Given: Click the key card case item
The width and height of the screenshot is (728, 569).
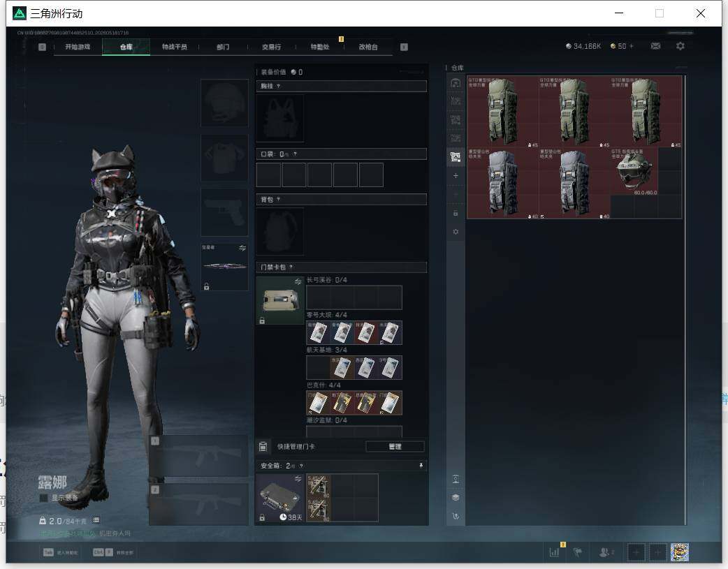Looking at the screenshot, I should coord(280,300).
